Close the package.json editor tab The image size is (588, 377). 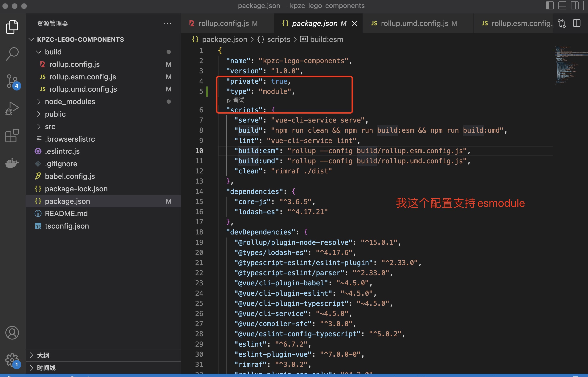tap(355, 24)
